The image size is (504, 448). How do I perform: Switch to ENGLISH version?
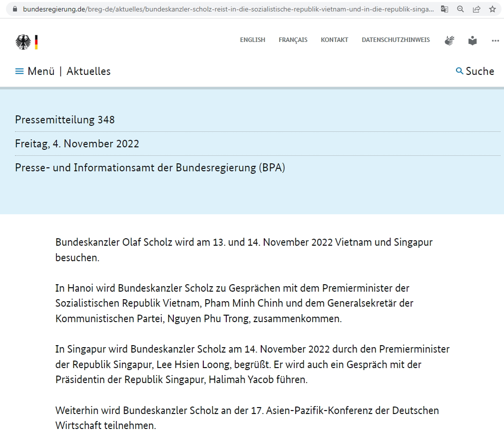(x=253, y=40)
